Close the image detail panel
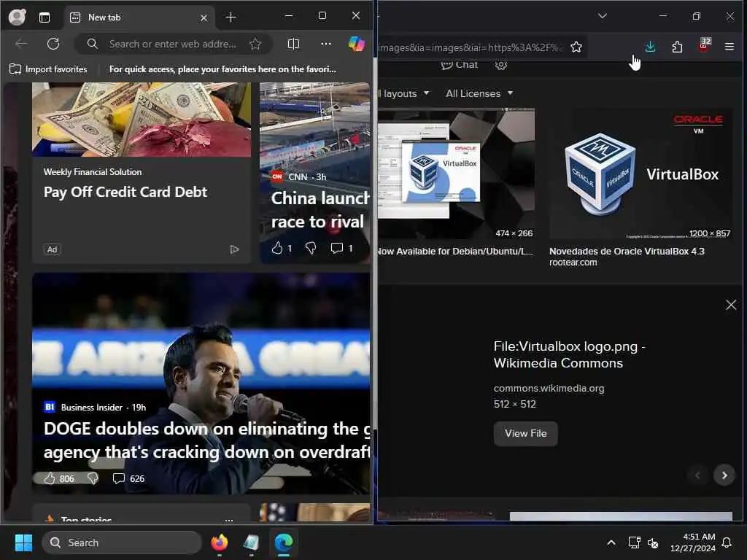747x560 pixels. (731, 305)
